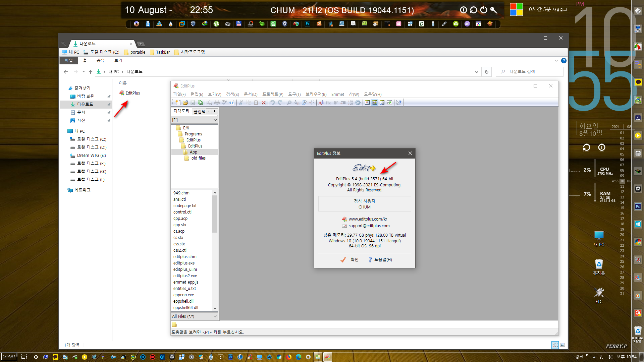Open the www.editplus.com/kr link
This screenshot has width=644, height=362.
coord(368,219)
